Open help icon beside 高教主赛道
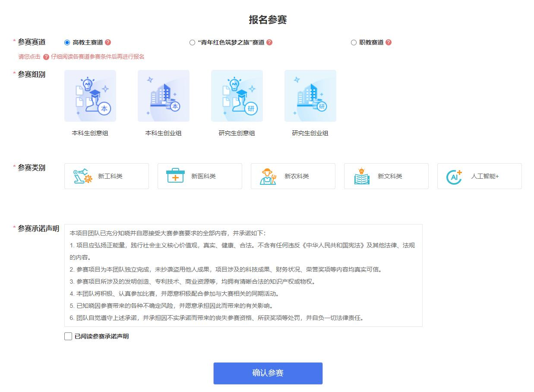534x392 pixels. coord(108,42)
